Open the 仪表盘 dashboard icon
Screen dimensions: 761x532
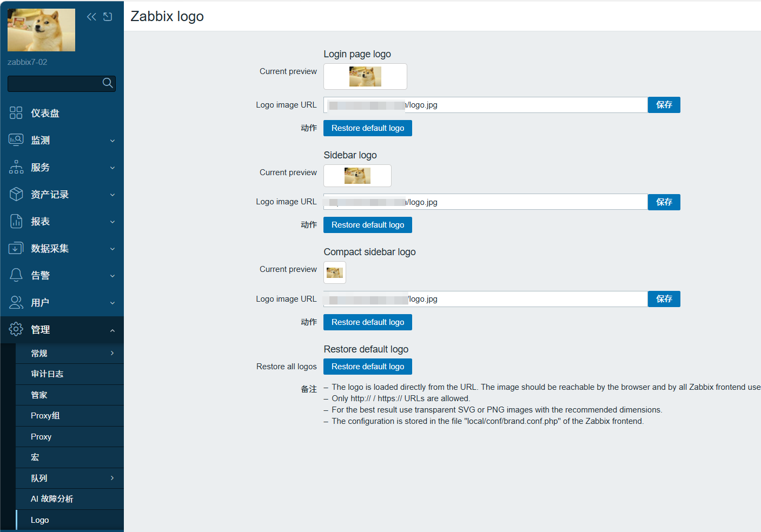pyautogui.click(x=16, y=112)
